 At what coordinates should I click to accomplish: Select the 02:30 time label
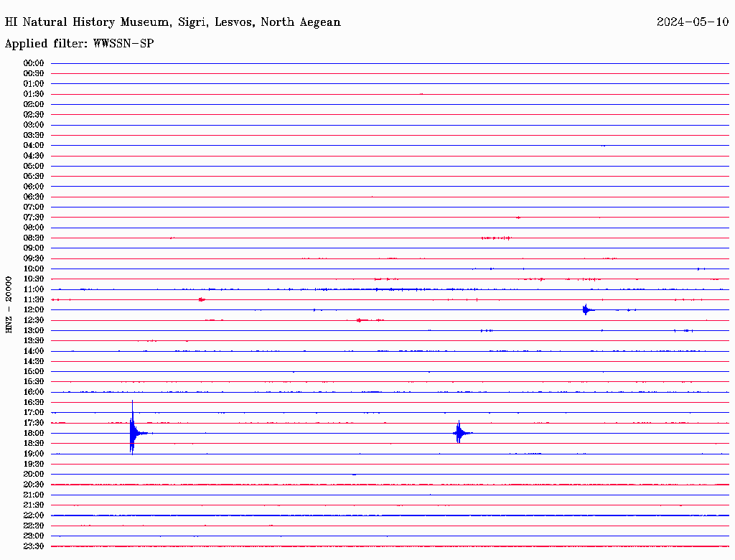point(34,115)
